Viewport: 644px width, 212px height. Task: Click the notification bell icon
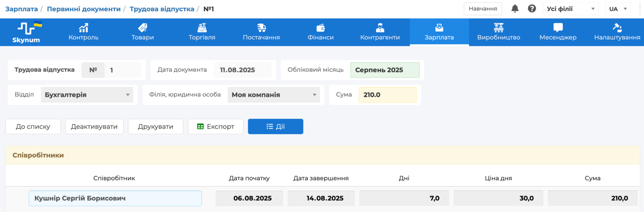[515, 9]
